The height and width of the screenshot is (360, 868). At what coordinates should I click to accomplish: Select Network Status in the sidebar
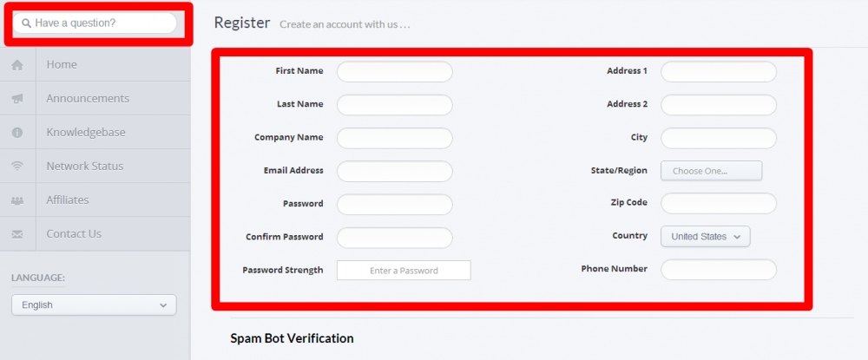pos(85,166)
